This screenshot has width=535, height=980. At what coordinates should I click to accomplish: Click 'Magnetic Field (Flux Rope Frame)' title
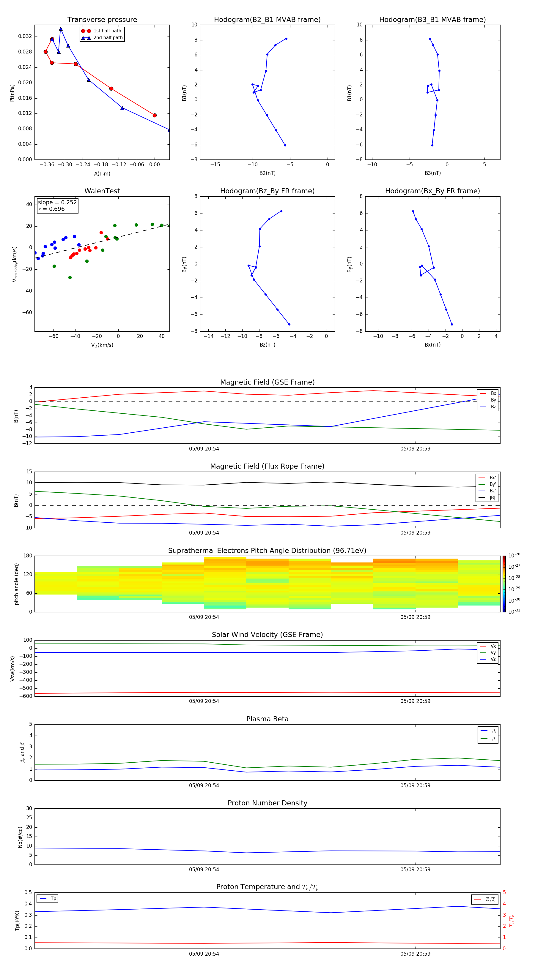click(x=267, y=467)
